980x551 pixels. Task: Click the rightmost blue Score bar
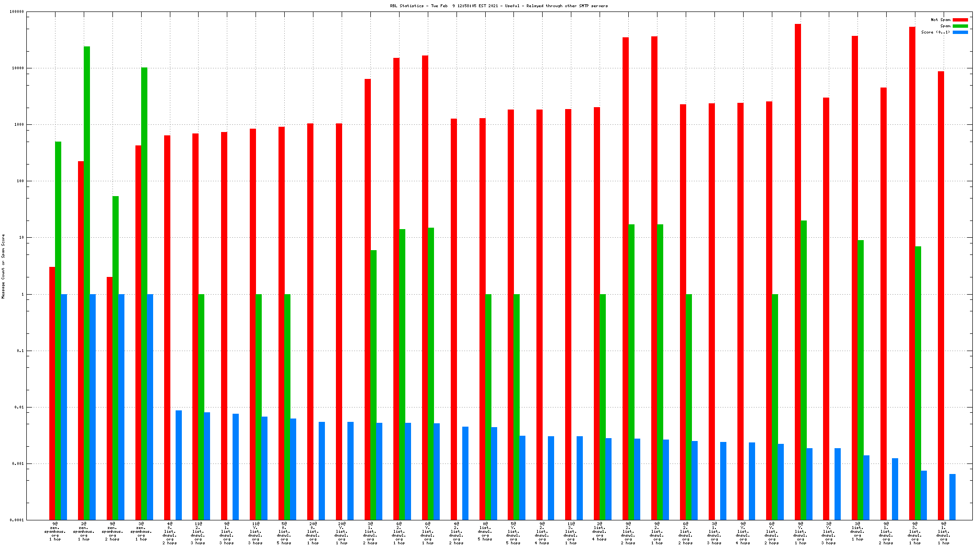pyautogui.click(x=952, y=496)
